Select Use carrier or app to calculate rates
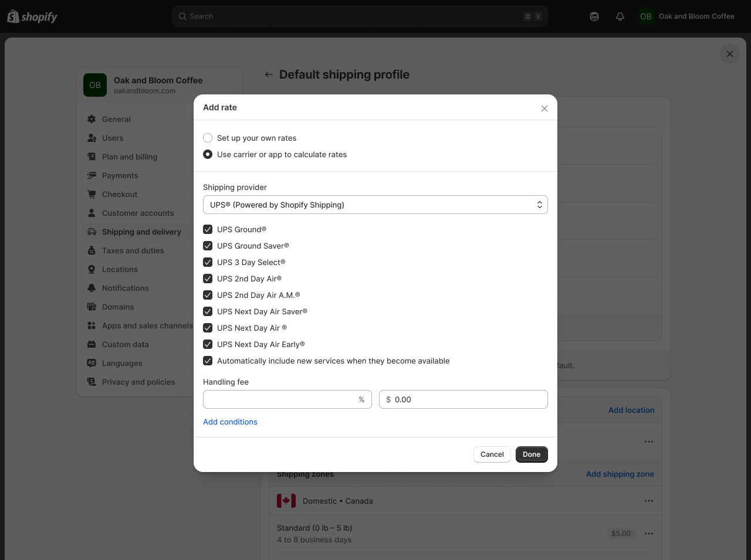The height and width of the screenshot is (560, 751). point(208,154)
